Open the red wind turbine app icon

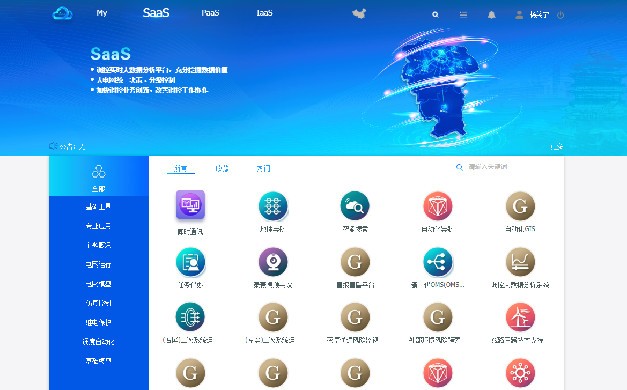click(x=520, y=317)
